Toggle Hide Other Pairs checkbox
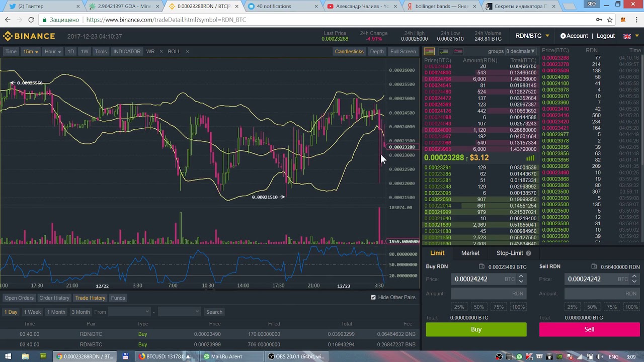 [x=373, y=297]
